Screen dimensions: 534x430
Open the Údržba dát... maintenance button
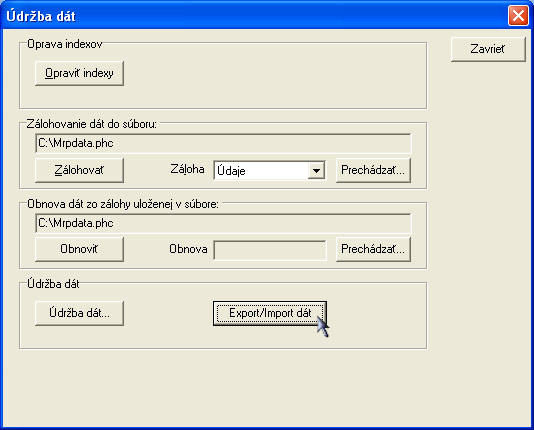[79, 313]
